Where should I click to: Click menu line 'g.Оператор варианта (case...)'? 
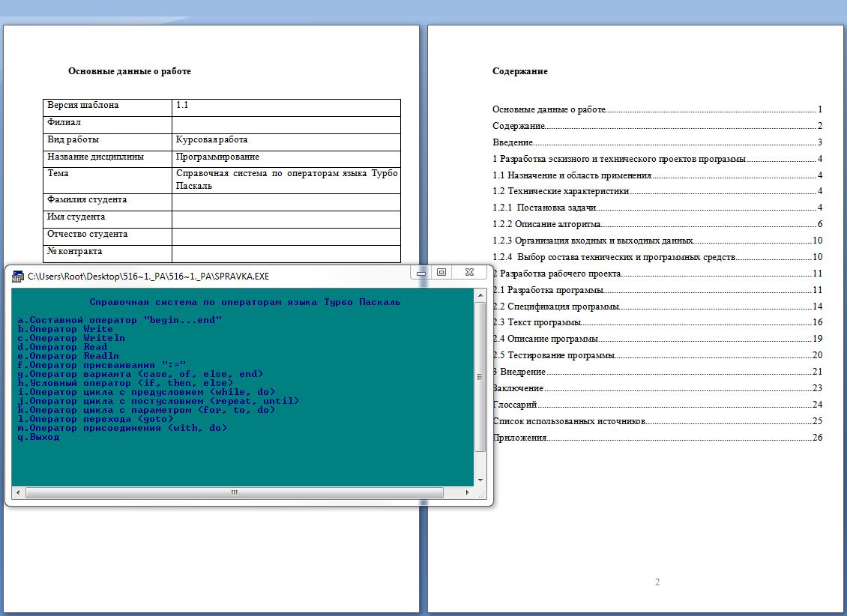click(x=140, y=374)
